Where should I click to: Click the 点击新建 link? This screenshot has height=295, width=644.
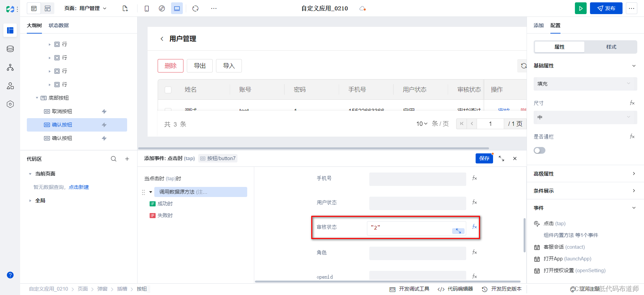(79, 187)
